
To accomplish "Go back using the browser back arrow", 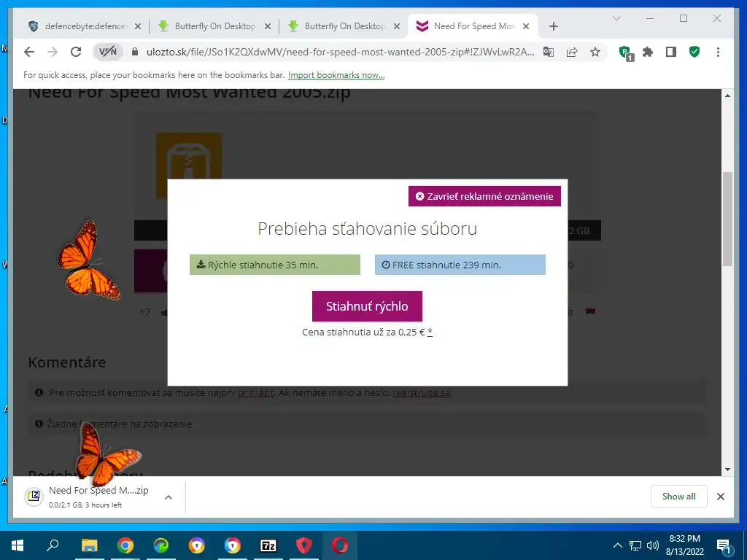I will (x=29, y=52).
